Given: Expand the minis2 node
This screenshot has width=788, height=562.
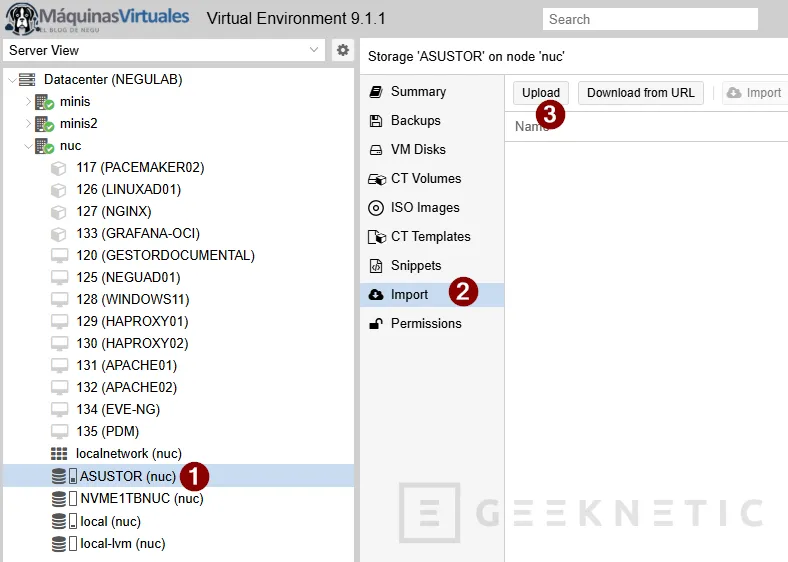Looking at the screenshot, I should click(x=28, y=124).
